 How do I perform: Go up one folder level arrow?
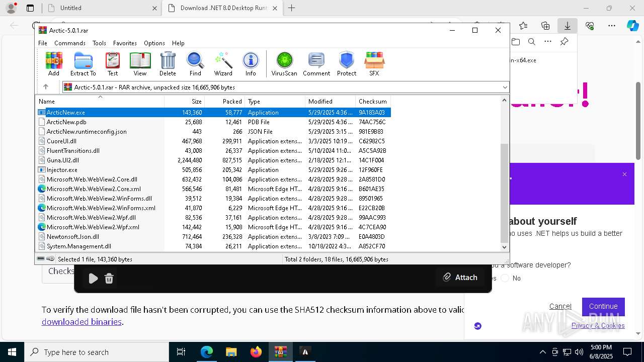(x=46, y=87)
